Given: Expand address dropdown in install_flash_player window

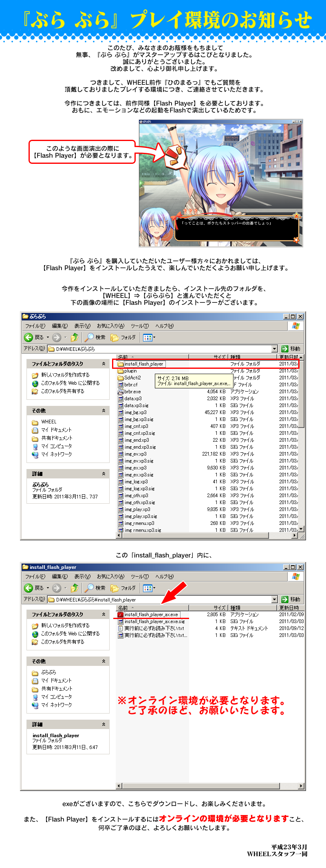Looking at the screenshot, I should pyautogui.click(x=274, y=599).
